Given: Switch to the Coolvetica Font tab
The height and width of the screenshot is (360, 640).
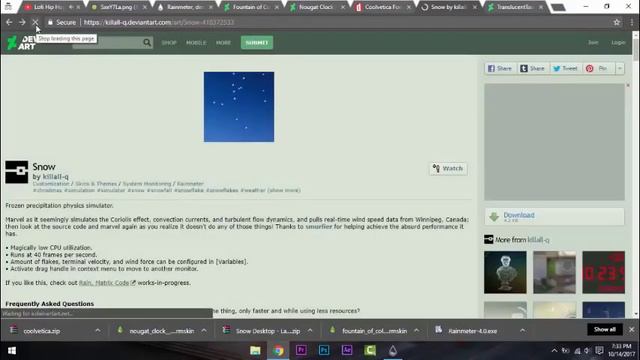Looking at the screenshot, I should pyautogui.click(x=382, y=7).
